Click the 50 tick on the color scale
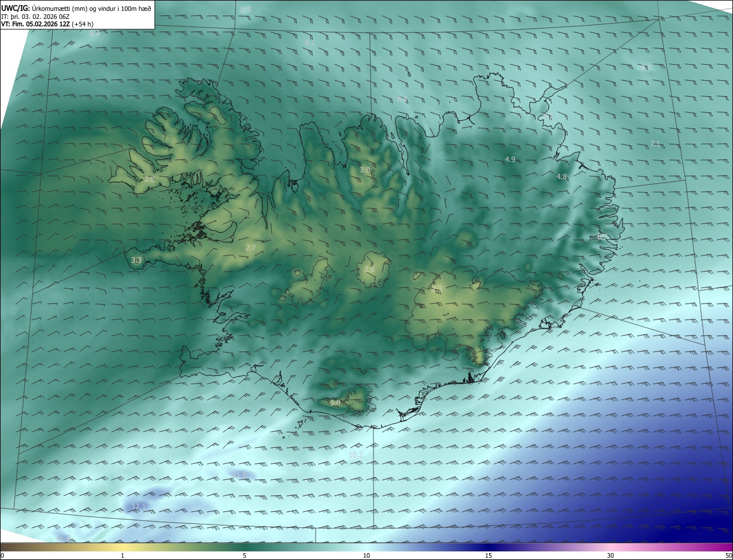Viewport: 733px width, 560px height. [728, 555]
